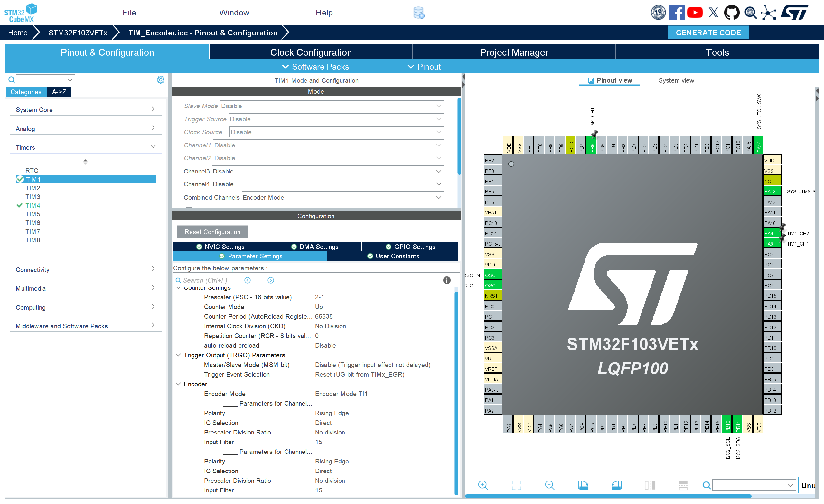
Task: Switch to the Clock Configuration tab
Action: click(311, 52)
